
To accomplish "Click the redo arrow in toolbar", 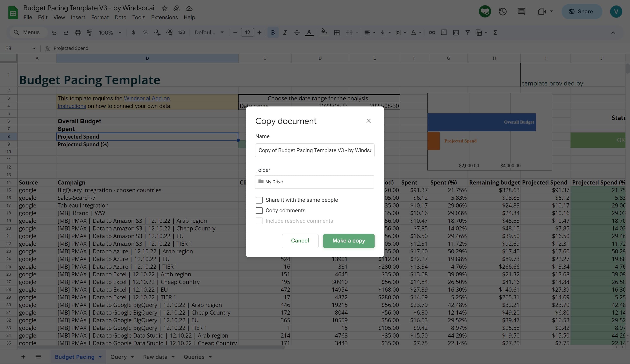I will tap(66, 33).
